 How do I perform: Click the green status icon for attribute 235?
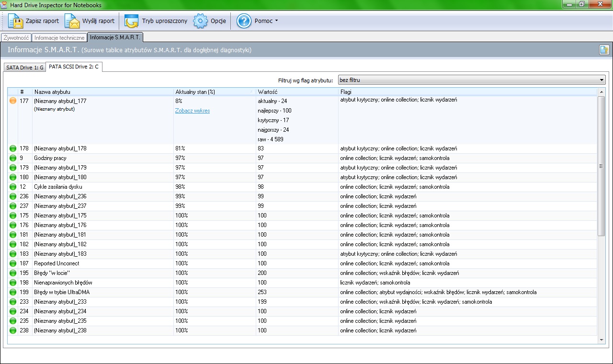[13, 321]
